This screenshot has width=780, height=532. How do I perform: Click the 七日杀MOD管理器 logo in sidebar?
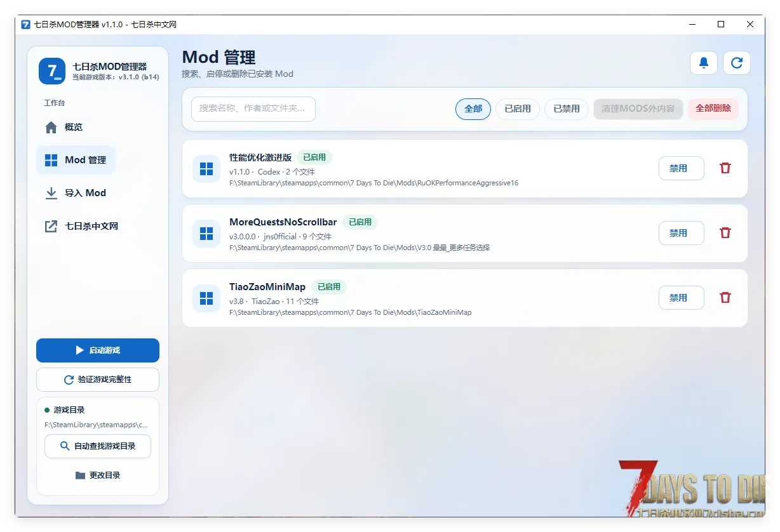(x=52, y=71)
